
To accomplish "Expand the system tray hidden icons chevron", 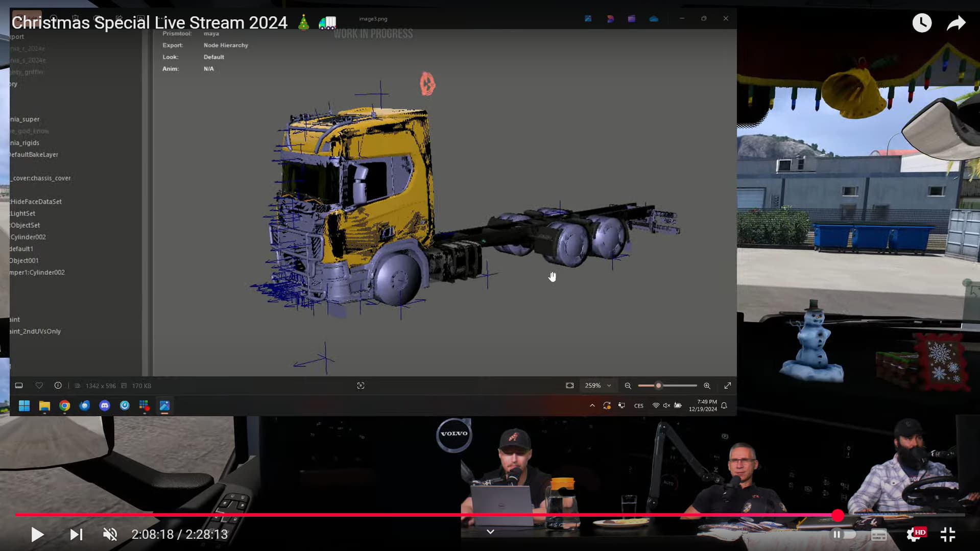I will click(x=592, y=405).
